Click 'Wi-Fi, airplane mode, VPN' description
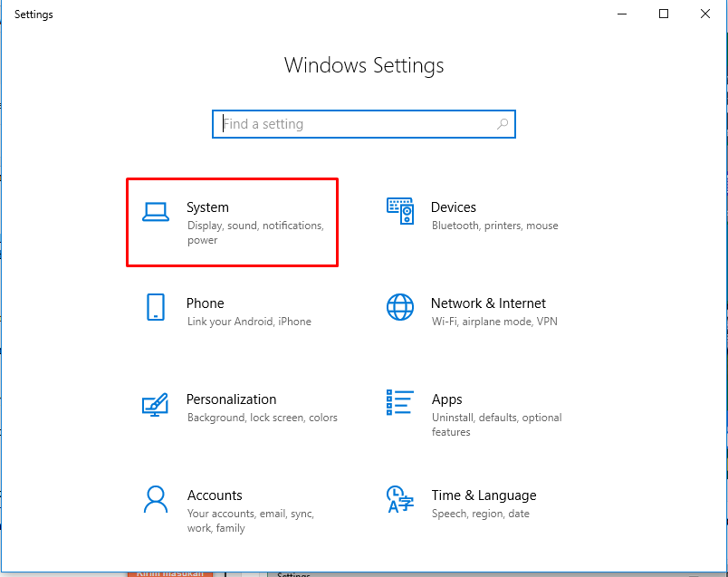728x577 pixels. 494,322
